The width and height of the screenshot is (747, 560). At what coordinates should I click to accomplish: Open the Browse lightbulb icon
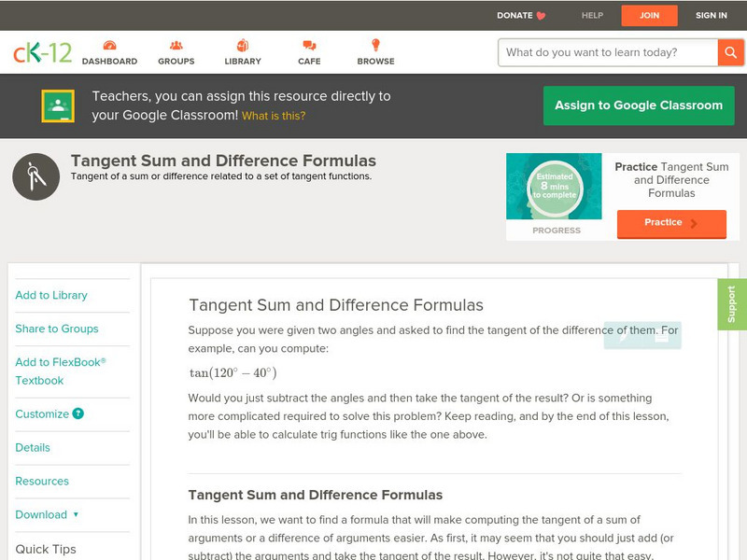click(376, 45)
